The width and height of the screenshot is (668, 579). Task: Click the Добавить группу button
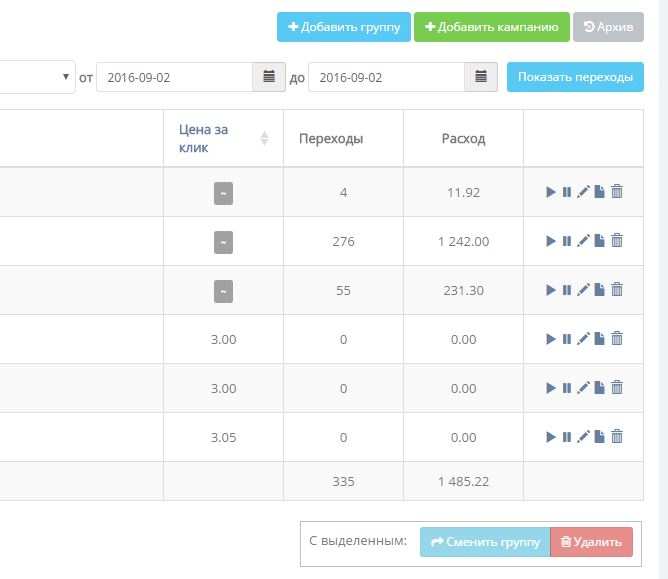(344, 27)
